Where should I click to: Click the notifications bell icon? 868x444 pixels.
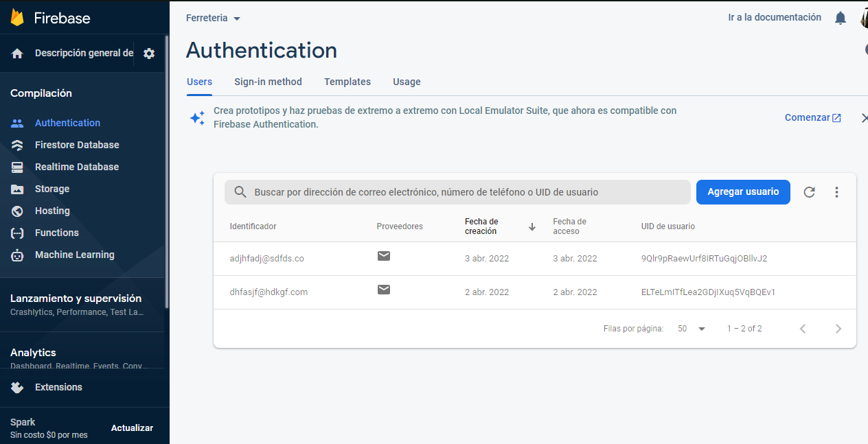tap(840, 18)
